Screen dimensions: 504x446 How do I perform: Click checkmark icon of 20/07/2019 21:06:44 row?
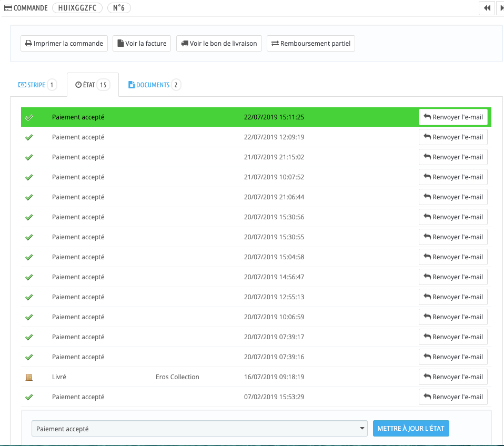click(x=29, y=197)
